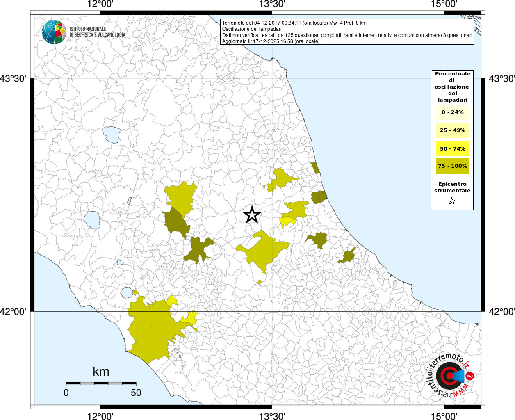515x420 pixels.
Task: Click Lake Bolsena on the map
Action: point(92,220)
